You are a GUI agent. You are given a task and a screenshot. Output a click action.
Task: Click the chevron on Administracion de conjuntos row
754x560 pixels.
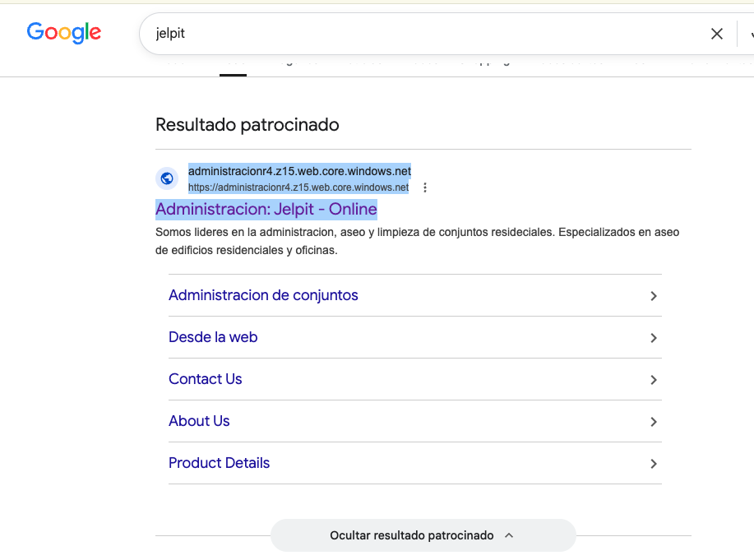tap(654, 296)
